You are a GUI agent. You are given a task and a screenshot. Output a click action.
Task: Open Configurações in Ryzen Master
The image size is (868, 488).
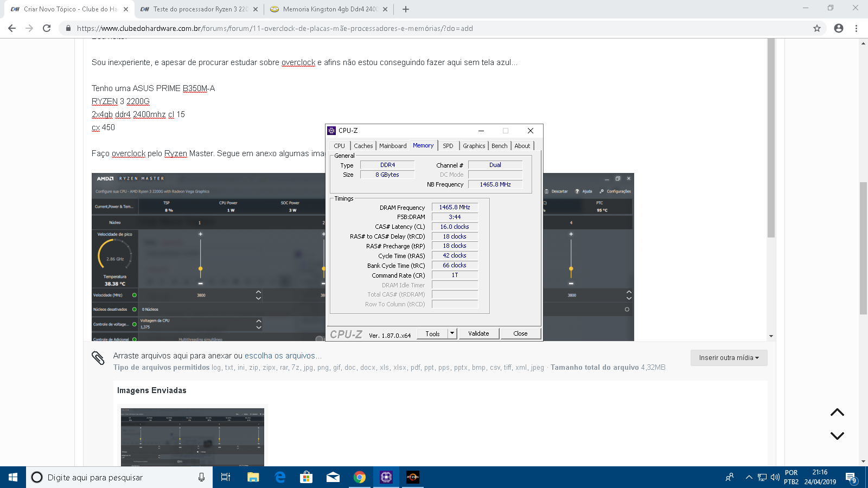(615, 191)
